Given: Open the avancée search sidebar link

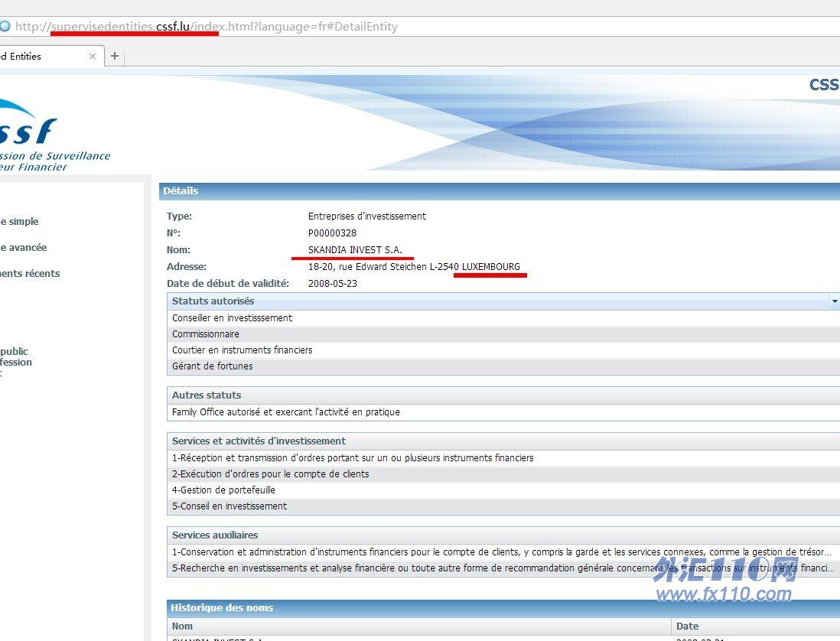Looking at the screenshot, I should [24, 247].
